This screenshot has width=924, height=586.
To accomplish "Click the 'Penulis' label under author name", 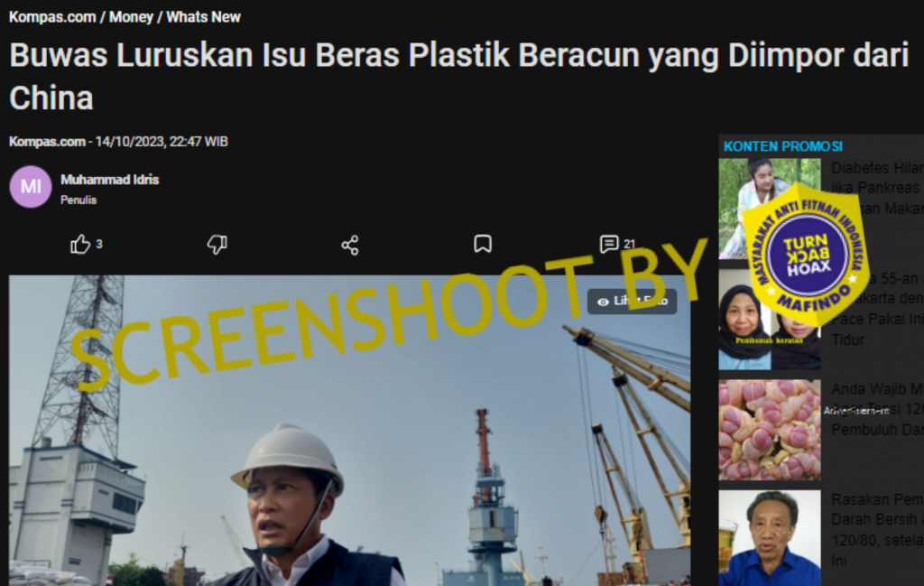I will point(79,200).
